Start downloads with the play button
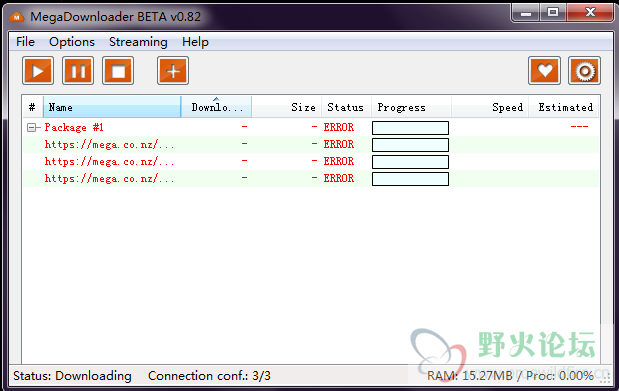The height and width of the screenshot is (391, 619). pyautogui.click(x=38, y=71)
